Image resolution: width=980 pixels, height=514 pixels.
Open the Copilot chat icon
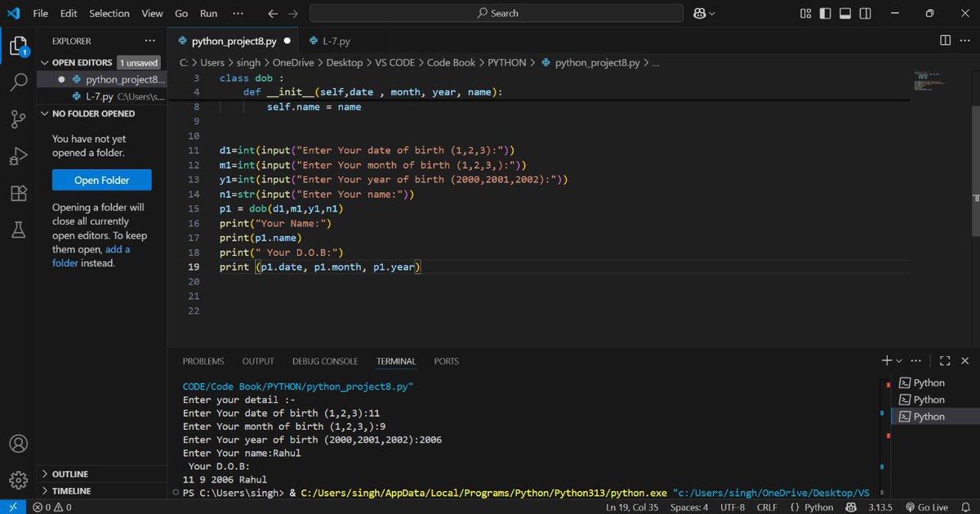699,13
